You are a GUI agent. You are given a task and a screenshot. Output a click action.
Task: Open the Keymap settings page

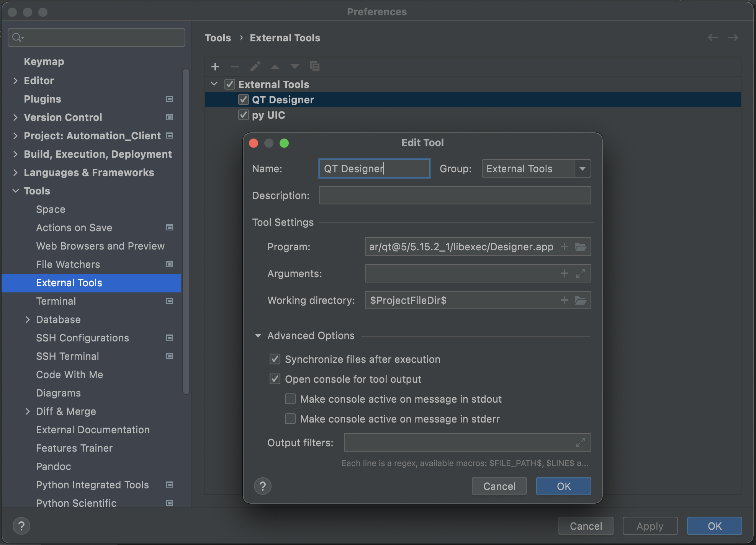[44, 62]
